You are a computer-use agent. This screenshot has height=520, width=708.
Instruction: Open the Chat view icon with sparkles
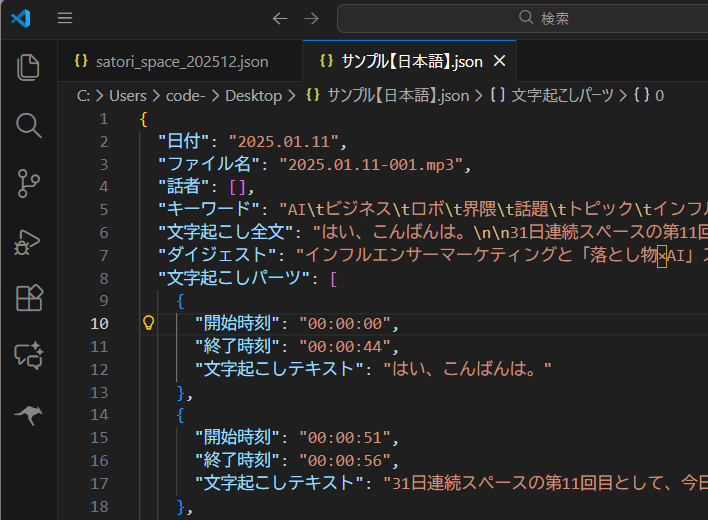coord(29,356)
